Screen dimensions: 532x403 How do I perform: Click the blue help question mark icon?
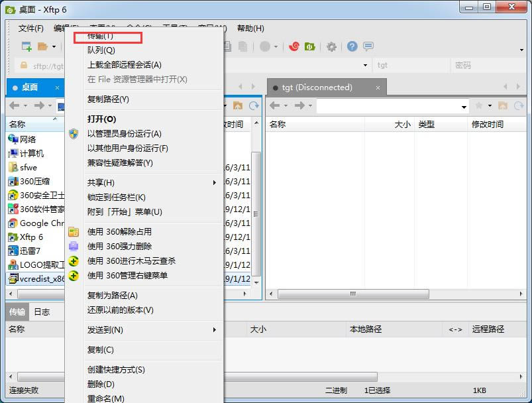(x=352, y=46)
